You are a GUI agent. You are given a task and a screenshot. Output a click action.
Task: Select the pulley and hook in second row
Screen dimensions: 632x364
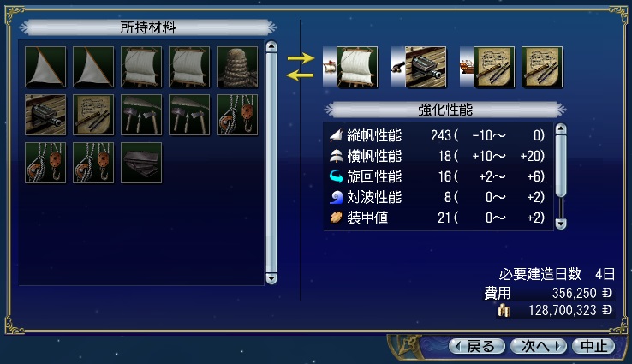(237, 115)
